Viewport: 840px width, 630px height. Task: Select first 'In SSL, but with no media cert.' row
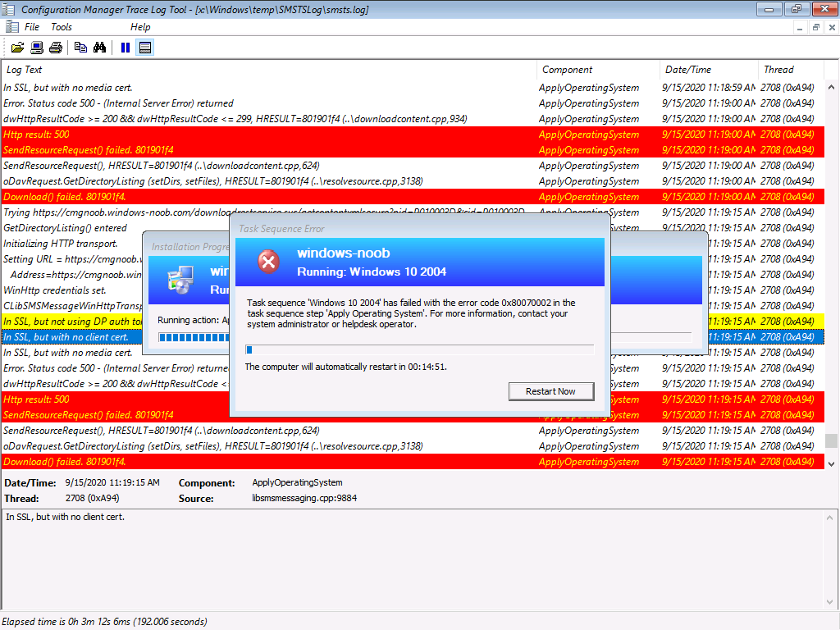coord(413,88)
